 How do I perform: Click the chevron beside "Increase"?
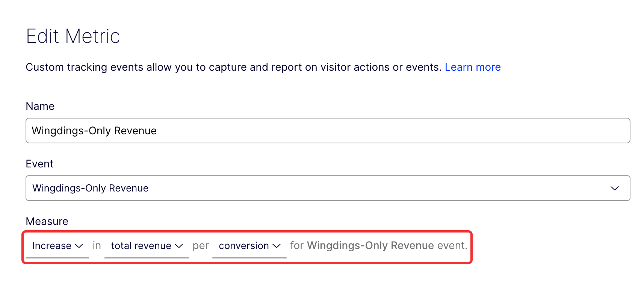pos(79,246)
